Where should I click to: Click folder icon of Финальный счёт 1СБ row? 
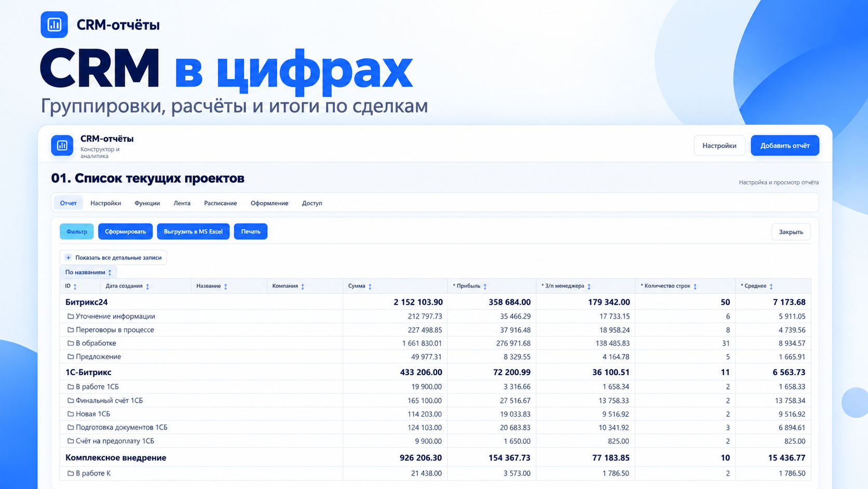pos(71,400)
